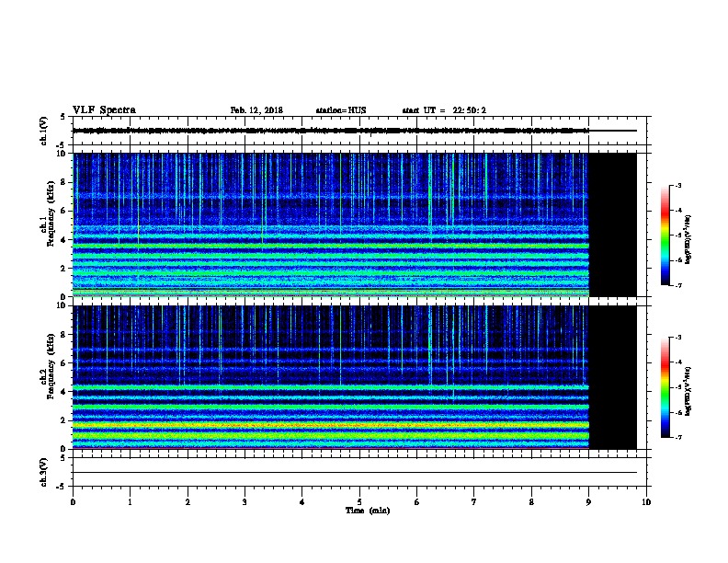The height and width of the screenshot is (563, 728).
Task: Click time axis tick label "3"
Action: coord(245,501)
